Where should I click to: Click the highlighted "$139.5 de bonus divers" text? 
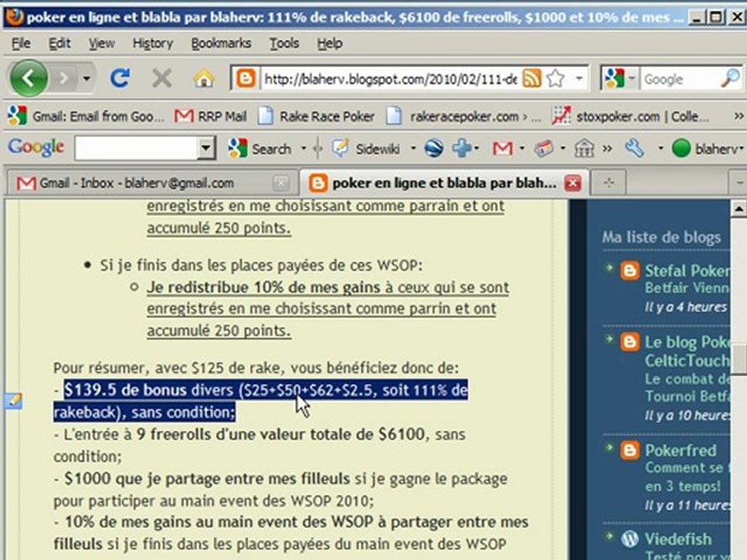point(149,390)
